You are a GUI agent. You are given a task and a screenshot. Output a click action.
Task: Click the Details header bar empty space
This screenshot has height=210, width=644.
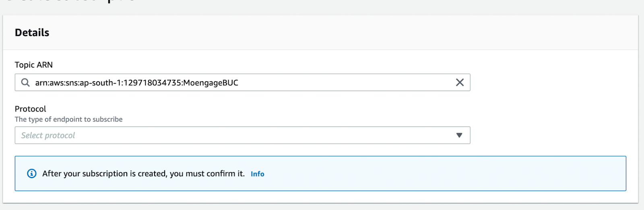[x=322, y=33]
